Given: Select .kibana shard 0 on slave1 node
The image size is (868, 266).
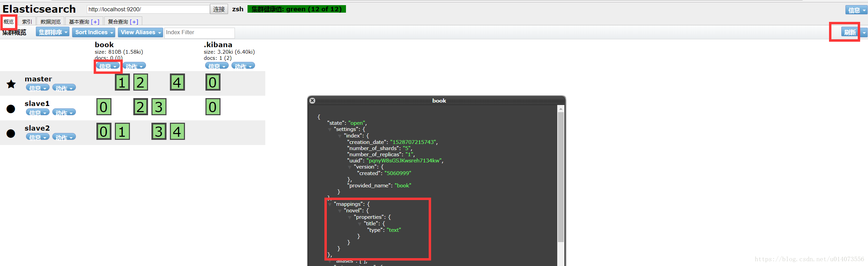Looking at the screenshot, I should point(213,107).
